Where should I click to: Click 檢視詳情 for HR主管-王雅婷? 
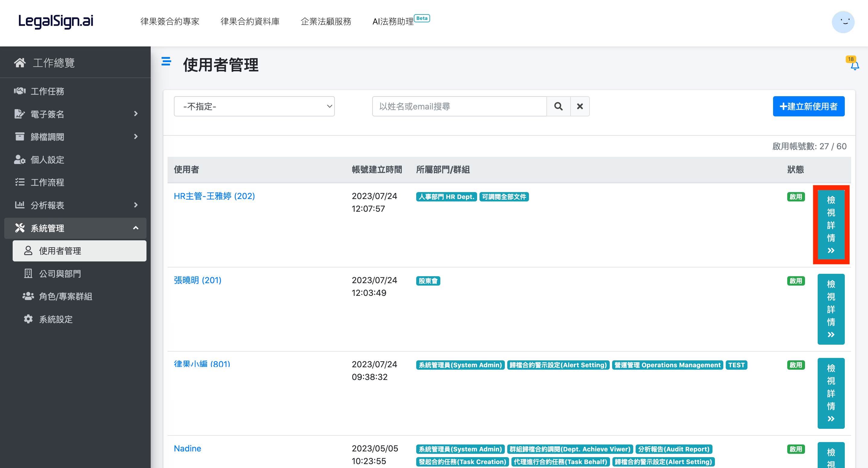click(x=831, y=225)
